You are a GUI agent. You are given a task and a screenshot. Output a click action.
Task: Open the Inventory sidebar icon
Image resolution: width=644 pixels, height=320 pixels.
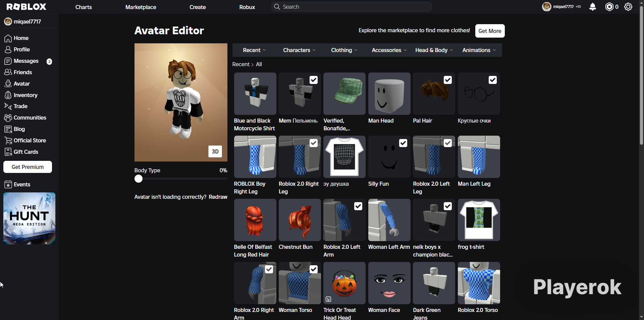pos(8,95)
